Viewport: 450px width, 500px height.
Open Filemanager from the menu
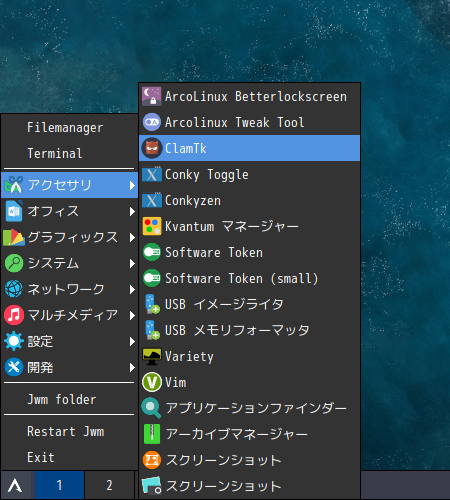coord(69,128)
